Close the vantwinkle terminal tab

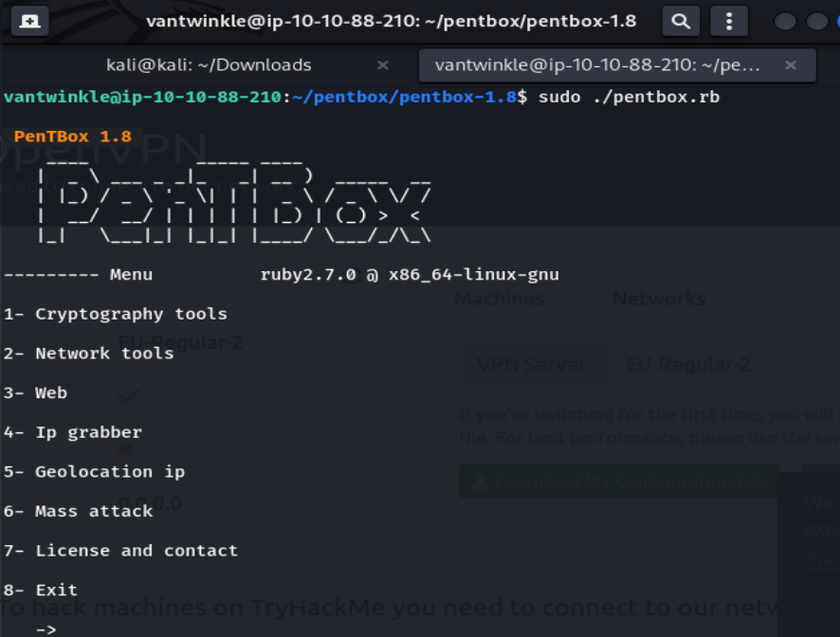tap(790, 65)
